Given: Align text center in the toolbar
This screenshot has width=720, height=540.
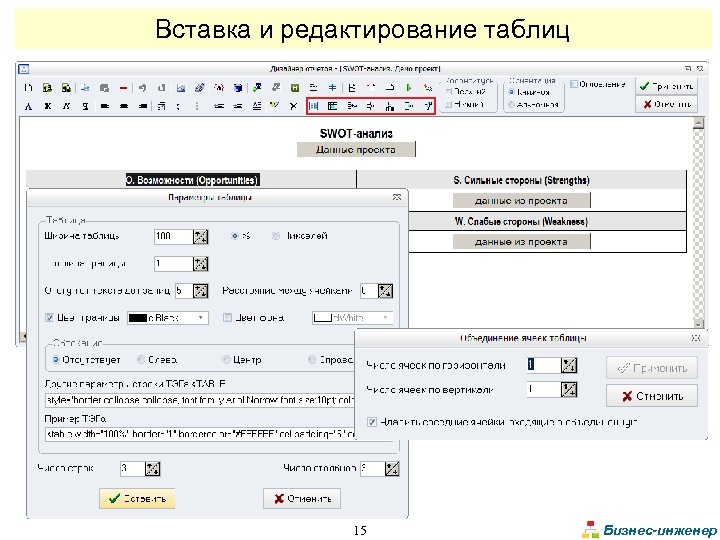Looking at the screenshot, I should (123, 106).
